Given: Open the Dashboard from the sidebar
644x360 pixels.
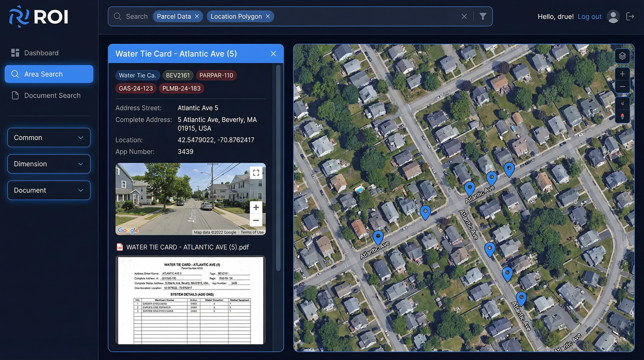Looking at the screenshot, I should [41, 52].
